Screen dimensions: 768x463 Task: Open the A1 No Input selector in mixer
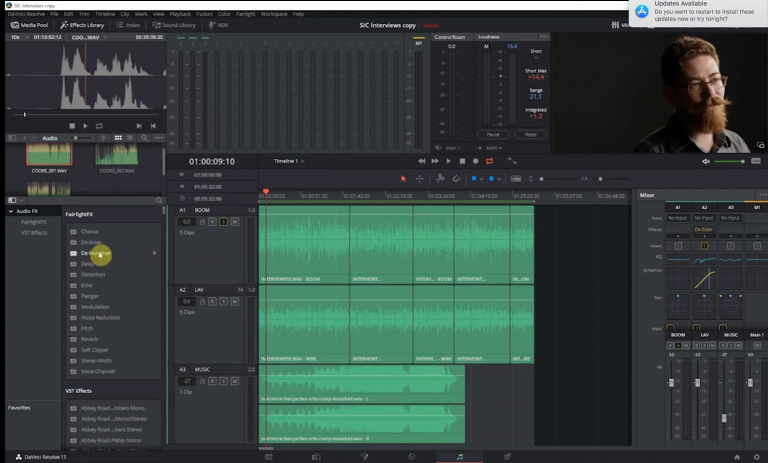[678, 218]
